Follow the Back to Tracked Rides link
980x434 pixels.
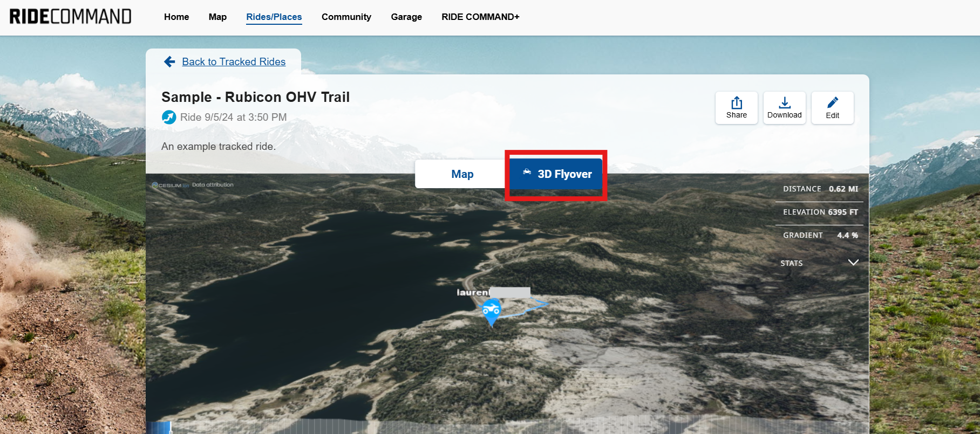(x=234, y=62)
